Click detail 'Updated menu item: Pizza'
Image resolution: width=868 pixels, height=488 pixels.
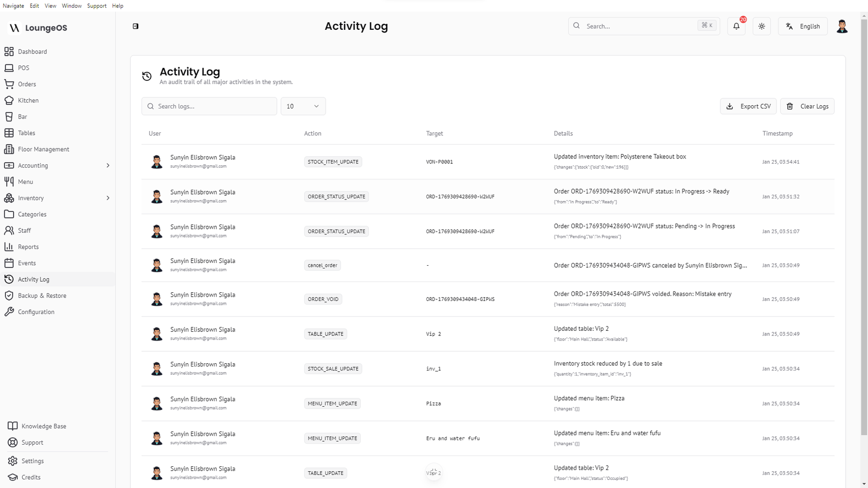click(x=589, y=399)
